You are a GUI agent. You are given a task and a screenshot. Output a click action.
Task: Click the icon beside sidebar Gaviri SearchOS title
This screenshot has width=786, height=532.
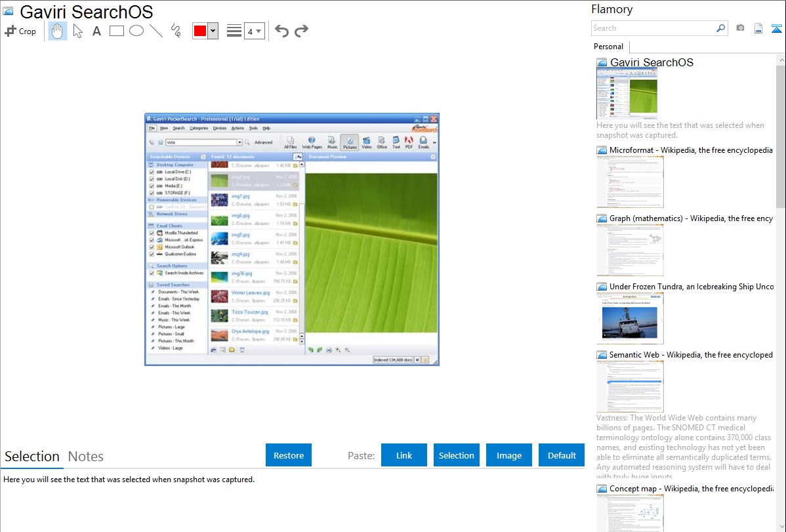pyautogui.click(x=602, y=63)
